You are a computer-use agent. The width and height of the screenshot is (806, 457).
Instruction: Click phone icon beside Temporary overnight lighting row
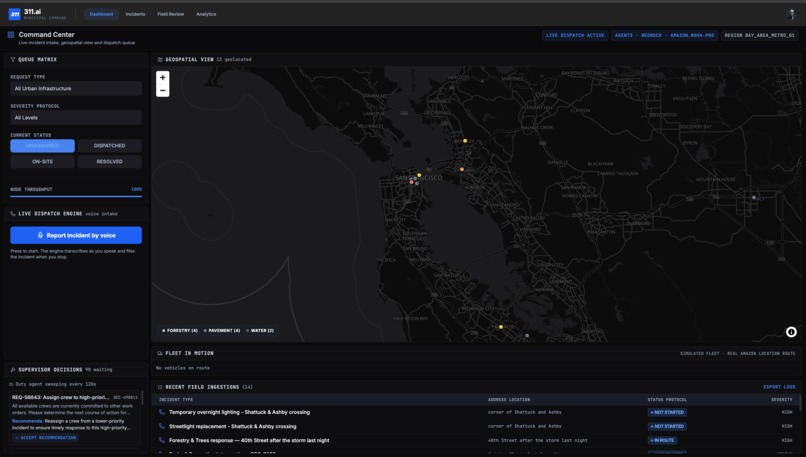pyautogui.click(x=162, y=412)
